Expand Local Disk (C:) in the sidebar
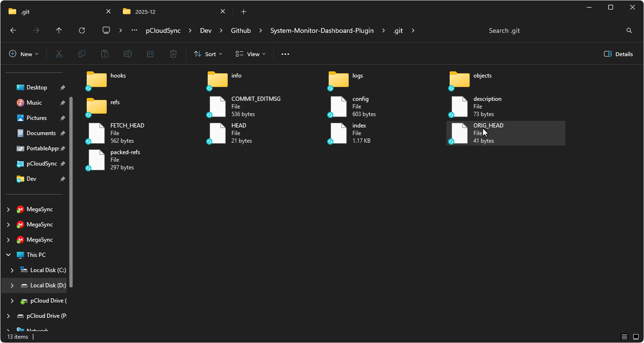The height and width of the screenshot is (343, 644). pyautogui.click(x=12, y=270)
